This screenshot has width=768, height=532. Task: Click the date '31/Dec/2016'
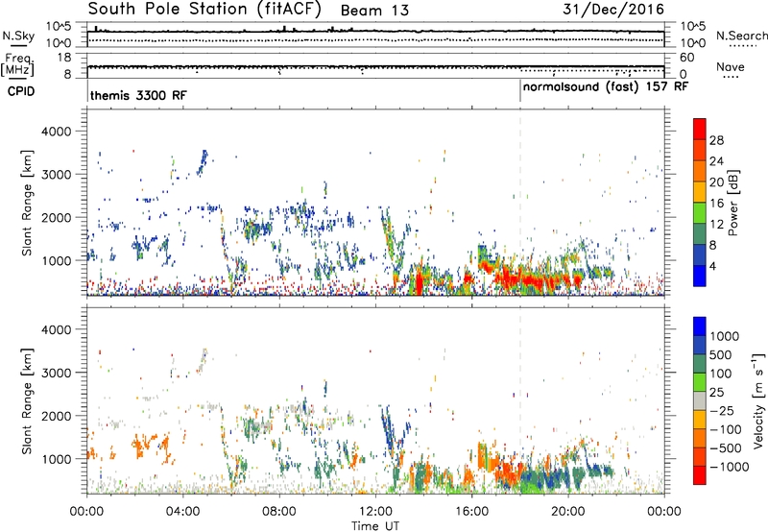click(x=613, y=10)
